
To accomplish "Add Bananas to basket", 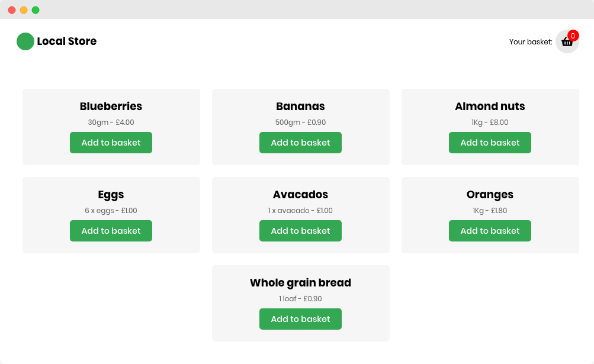I will [300, 143].
